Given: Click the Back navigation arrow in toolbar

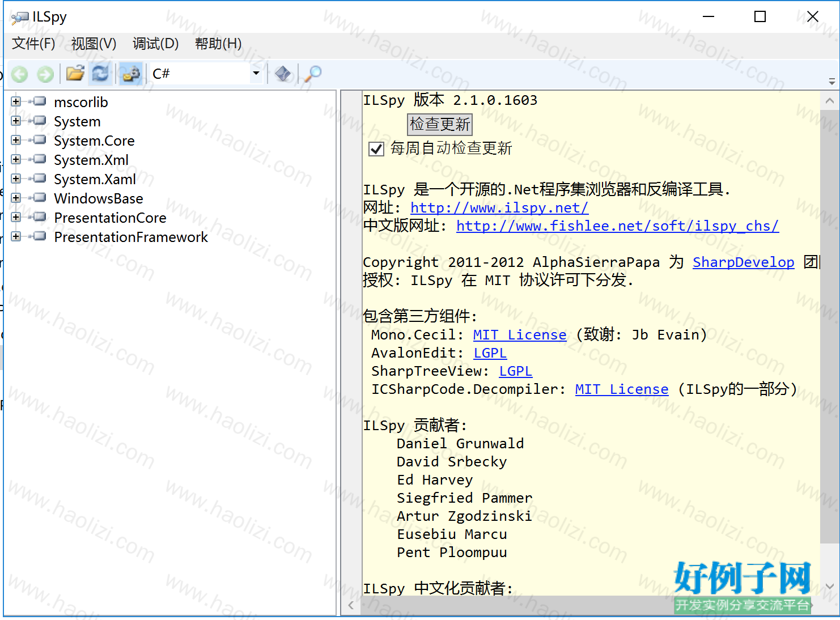Looking at the screenshot, I should point(20,74).
